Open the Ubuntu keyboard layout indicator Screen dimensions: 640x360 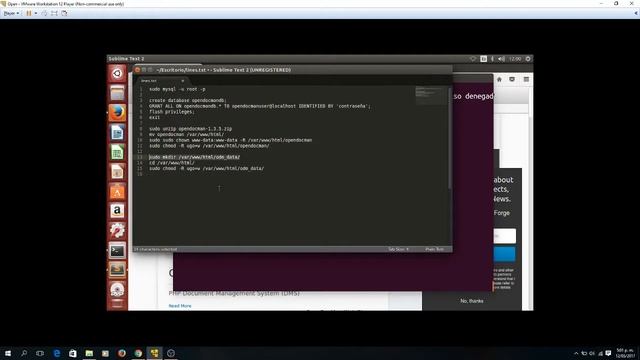(x=483, y=59)
